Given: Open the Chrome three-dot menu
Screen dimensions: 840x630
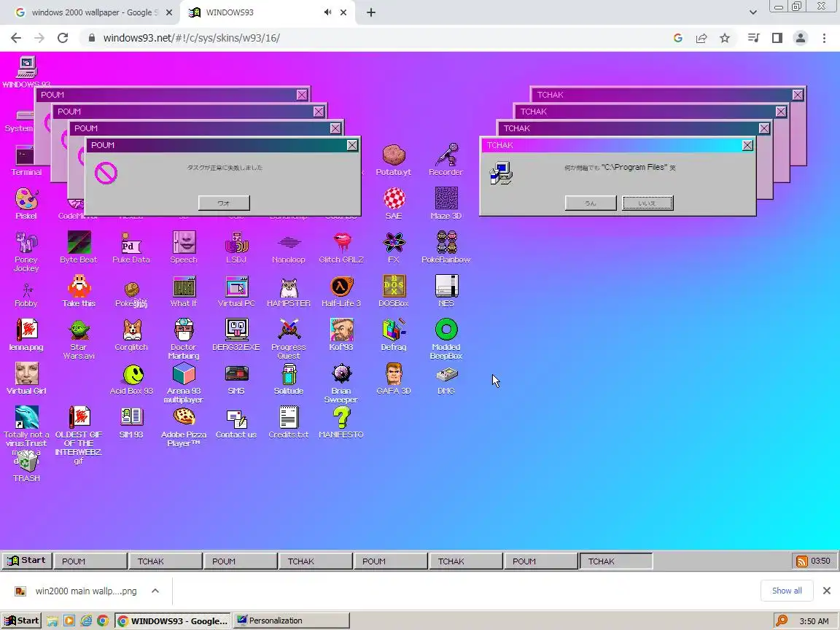Looking at the screenshot, I should 824,38.
